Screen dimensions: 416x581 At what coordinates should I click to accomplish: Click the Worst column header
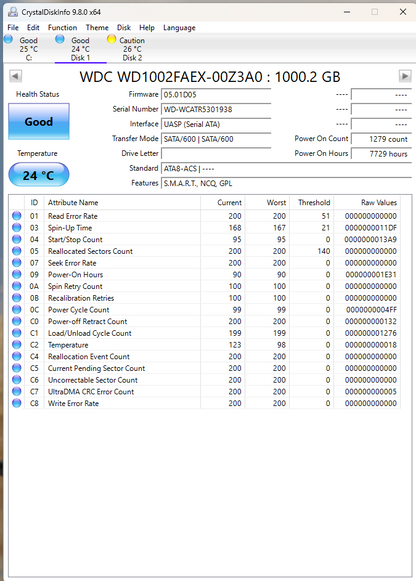(267, 203)
